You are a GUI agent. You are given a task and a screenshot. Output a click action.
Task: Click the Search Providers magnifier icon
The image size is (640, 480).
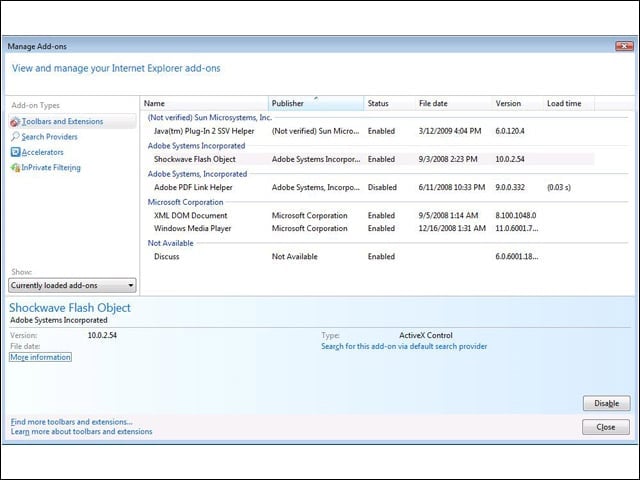15,137
